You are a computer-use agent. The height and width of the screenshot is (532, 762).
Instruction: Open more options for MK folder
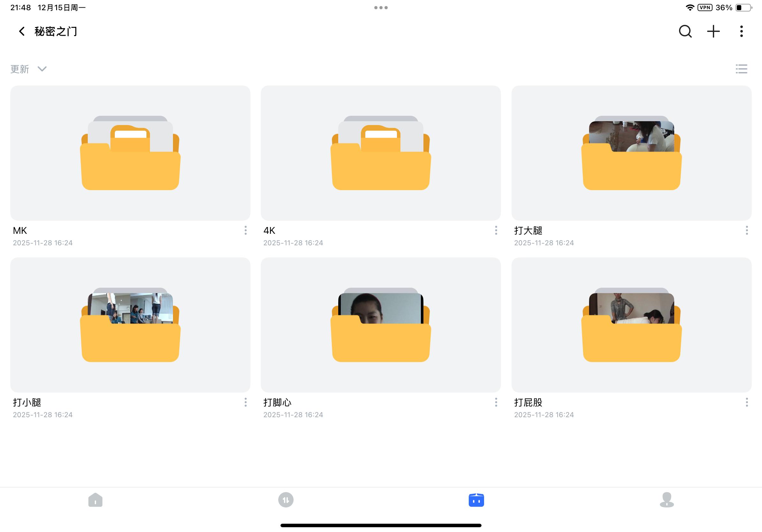pos(245,231)
